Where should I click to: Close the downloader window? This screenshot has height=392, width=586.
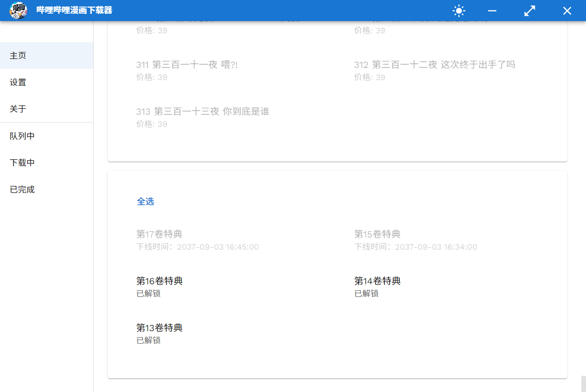click(x=567, y=11)
